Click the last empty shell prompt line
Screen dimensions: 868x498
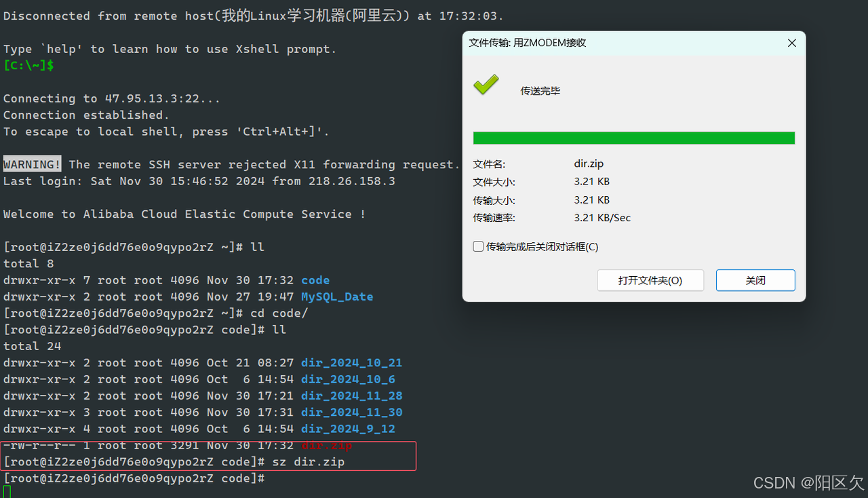[x=134, y=479]
